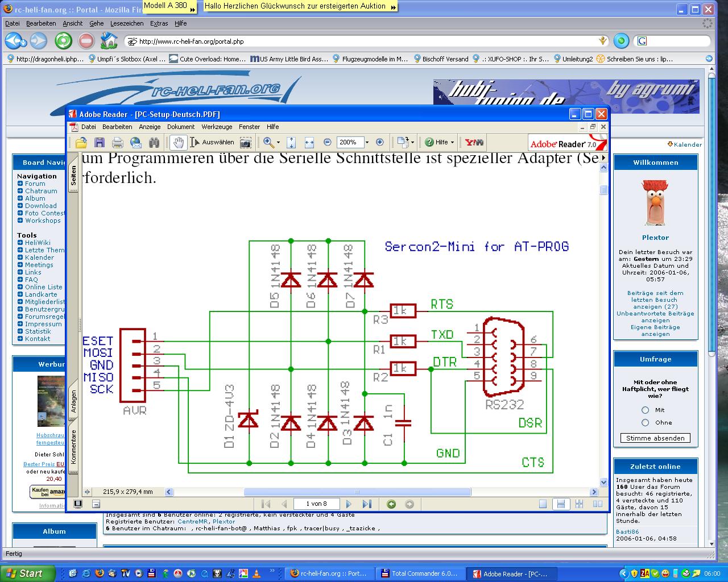Go to the next page arrow
The image size is (728, 582).
(x=349, y=504)
